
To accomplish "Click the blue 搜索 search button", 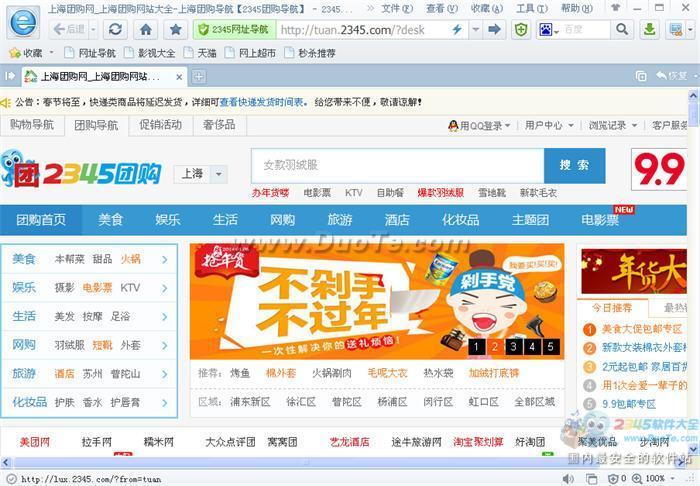I will (575, 165).
